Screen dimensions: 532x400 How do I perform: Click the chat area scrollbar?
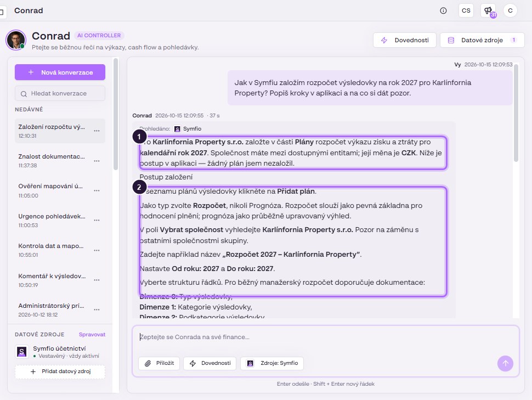pyautogui.click(x=516, y=112)
